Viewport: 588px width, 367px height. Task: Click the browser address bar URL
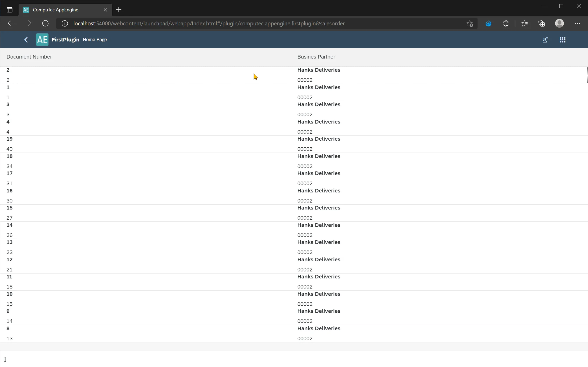[209, 24]
